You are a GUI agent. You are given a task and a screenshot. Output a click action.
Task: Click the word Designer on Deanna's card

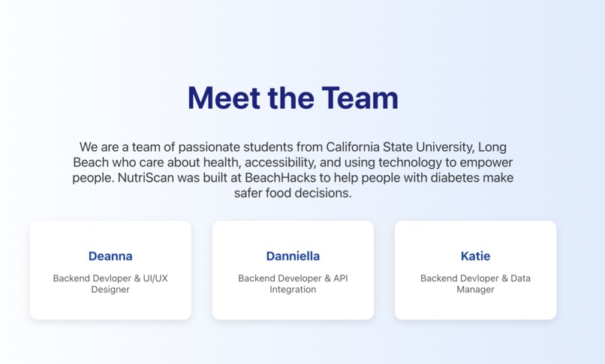(110, 290)
